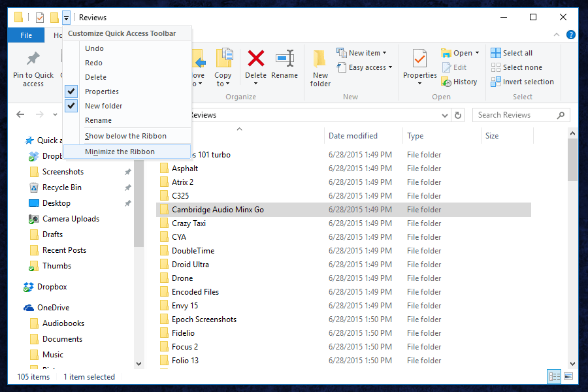Expand the New item dropdown
588x392 pixels.
pyautogui.click(x=384, y=53)
